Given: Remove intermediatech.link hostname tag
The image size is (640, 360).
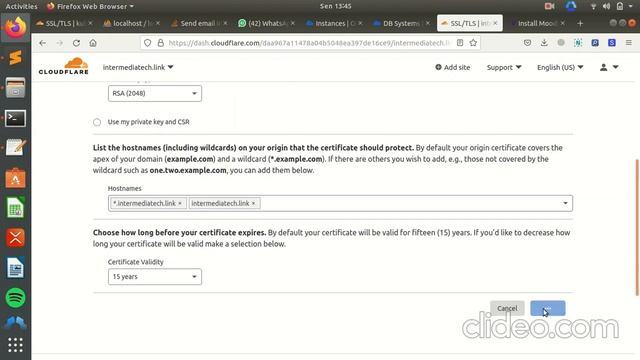Looking at the screenshot, I should coord(253,203).
